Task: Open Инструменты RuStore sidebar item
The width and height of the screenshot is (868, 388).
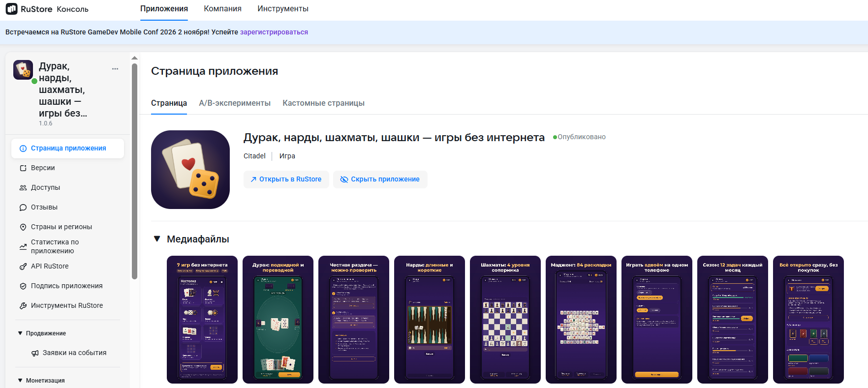Action: tap(67, 306)
